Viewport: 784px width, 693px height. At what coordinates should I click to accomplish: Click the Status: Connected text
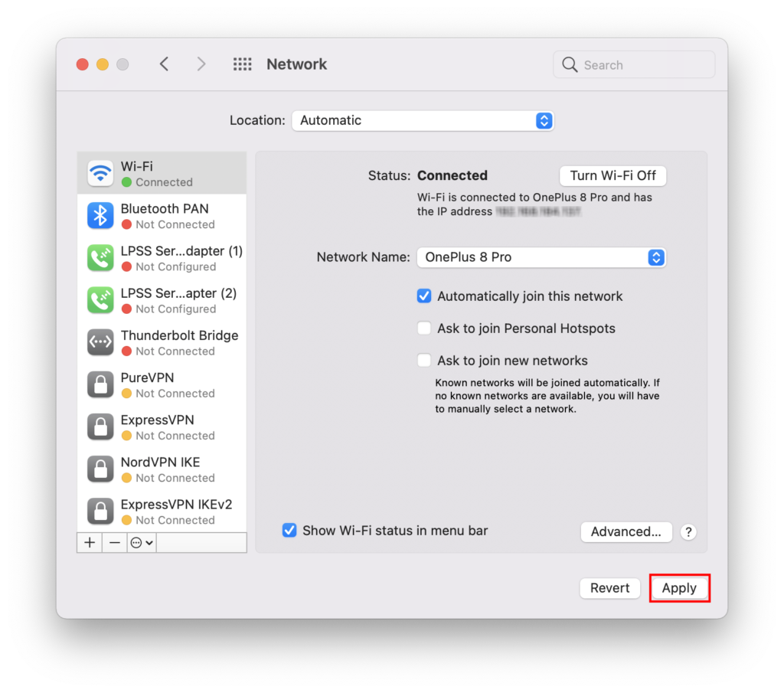pyautogui.click(x=427, y=175)
